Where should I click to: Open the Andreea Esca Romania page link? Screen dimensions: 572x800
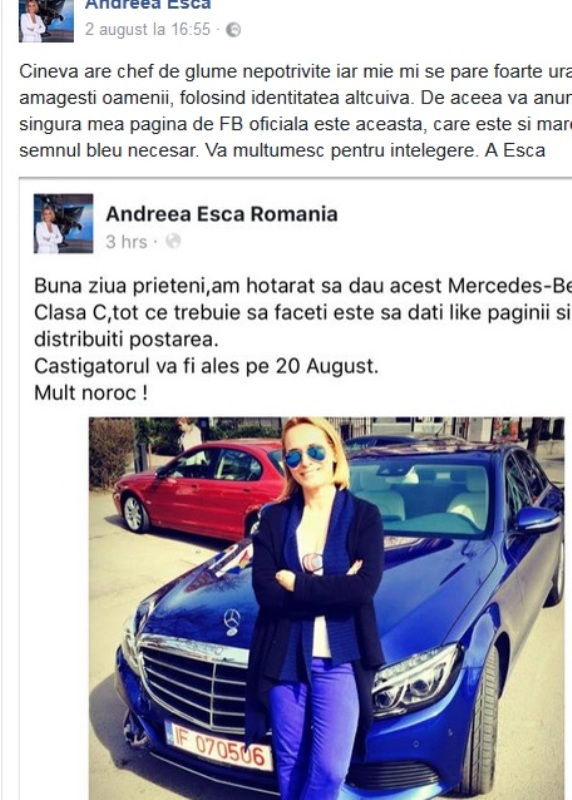point(221,214)
